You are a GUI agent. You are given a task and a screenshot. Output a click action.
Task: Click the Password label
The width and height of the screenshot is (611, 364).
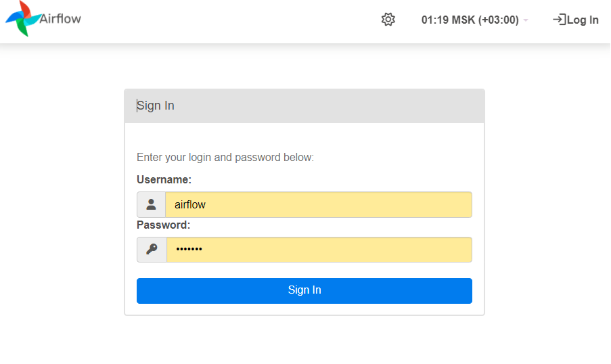(x=163, y=225)
